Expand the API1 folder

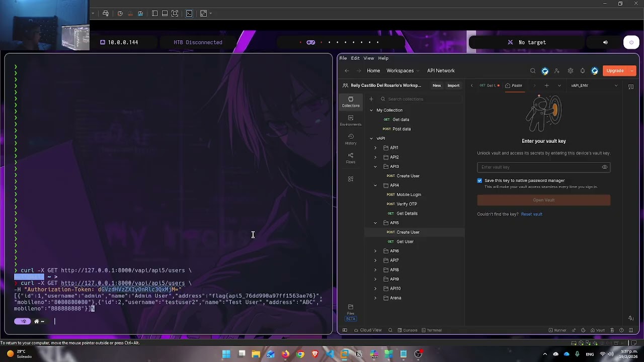[x=375, y=148]
